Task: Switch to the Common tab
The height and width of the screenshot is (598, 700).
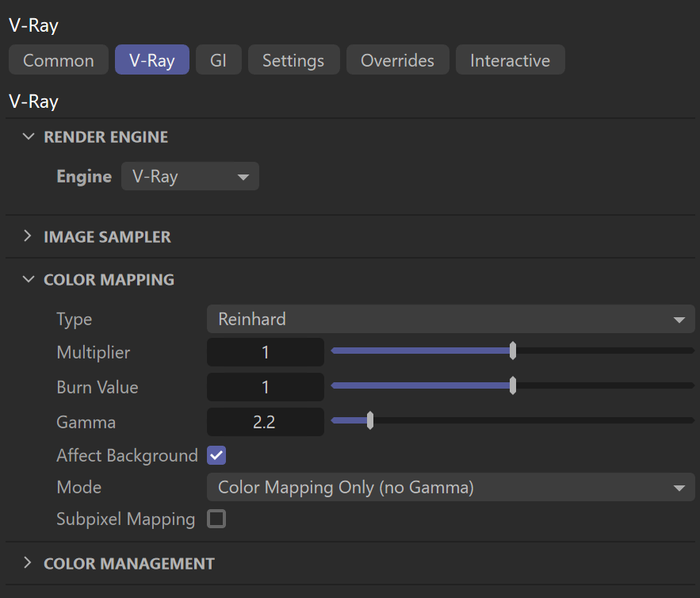Action: 59,59
